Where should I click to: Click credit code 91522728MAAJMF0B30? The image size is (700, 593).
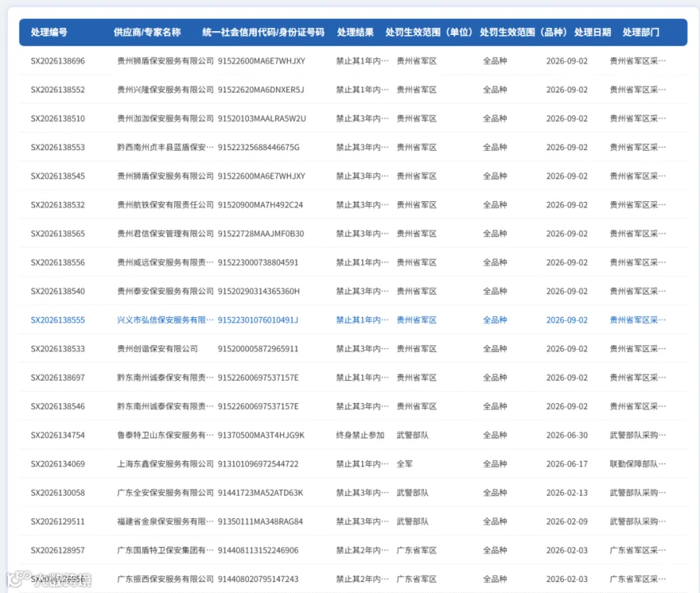[x=261, y=234]
